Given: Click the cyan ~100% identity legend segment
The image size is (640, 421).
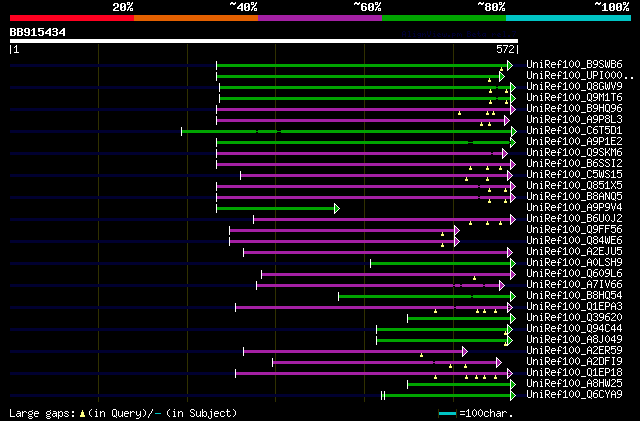Looking at the screenshot, I should (568, 18).
